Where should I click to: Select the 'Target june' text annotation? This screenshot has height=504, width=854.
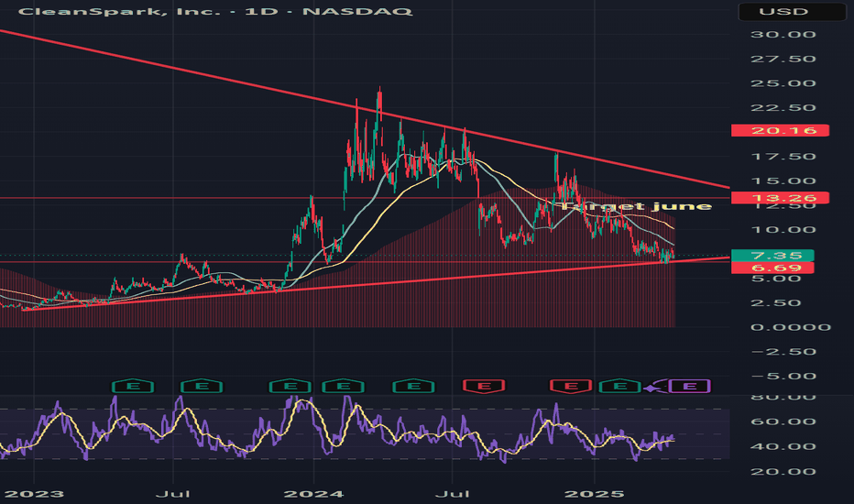[636, 206]
